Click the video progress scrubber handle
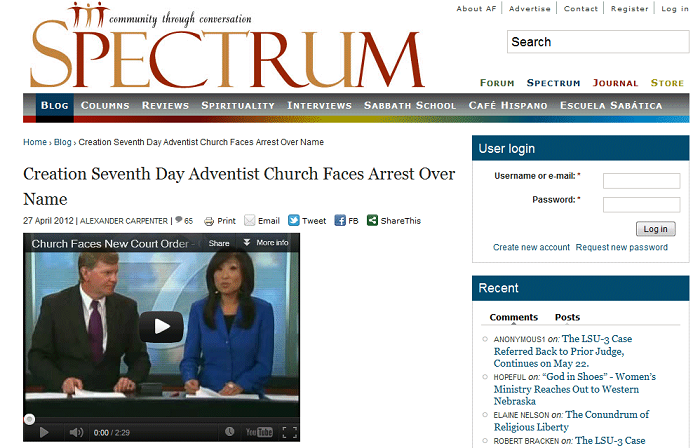This screenshot has width=700, height=448. coord(29,419)
